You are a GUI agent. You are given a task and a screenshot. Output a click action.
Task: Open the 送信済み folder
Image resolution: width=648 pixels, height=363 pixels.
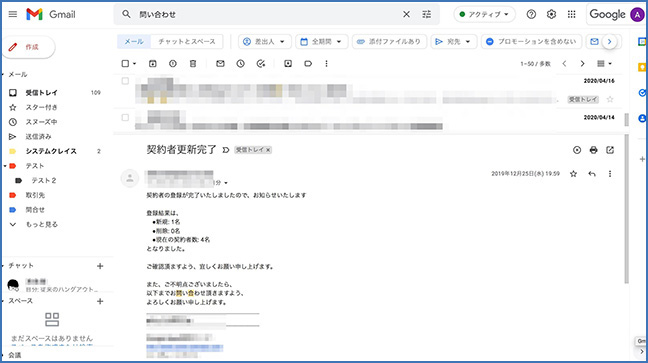pos(38,136)
